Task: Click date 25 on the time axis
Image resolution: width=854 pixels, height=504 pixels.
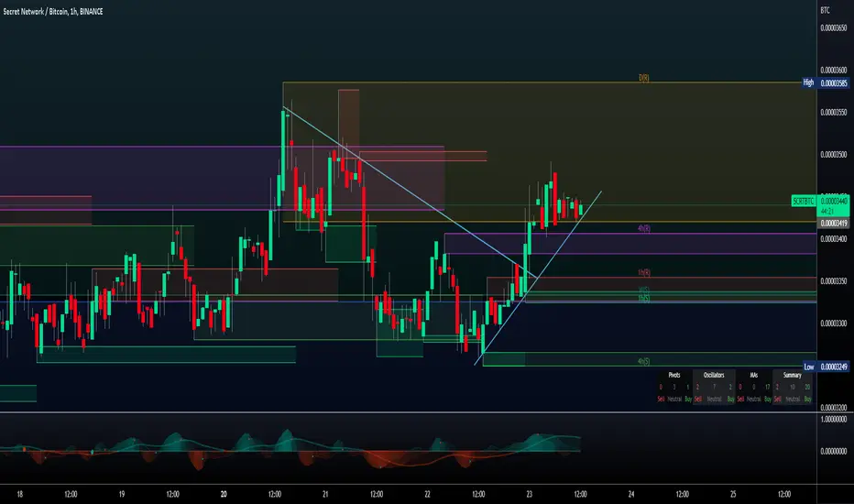Action: 733,494
